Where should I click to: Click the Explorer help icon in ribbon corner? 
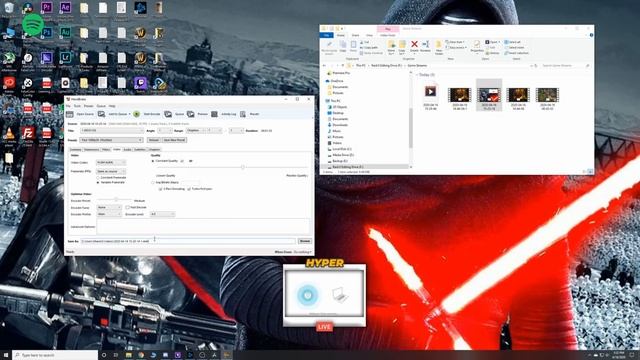pyautogui.click(x=591, y=35)
